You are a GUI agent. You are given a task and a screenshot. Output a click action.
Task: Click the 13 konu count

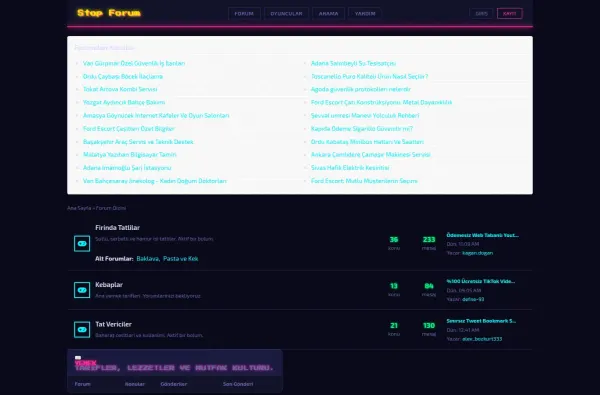tap(394, 286)
